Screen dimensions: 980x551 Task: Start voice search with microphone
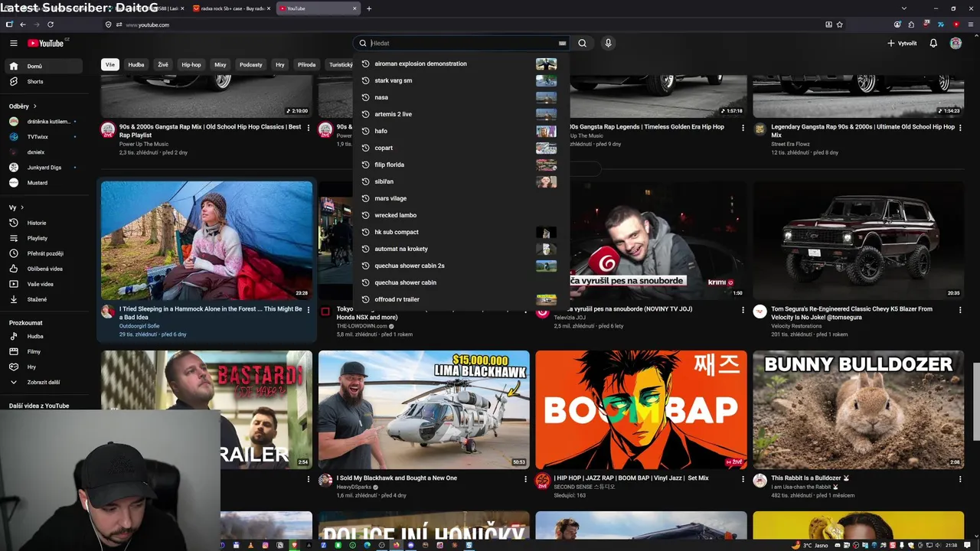[609, 43]
